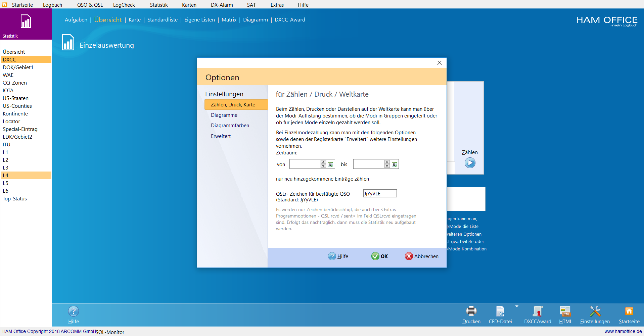Click the Hilfe question mark icon in bottom bar
Viewport: 644px width, 336px height.
(74, 311)
